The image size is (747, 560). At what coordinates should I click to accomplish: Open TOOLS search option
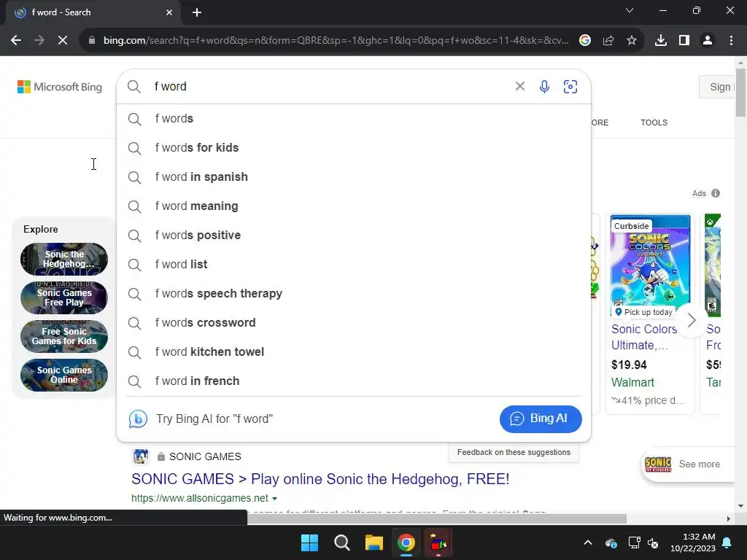tap(654, 122)
